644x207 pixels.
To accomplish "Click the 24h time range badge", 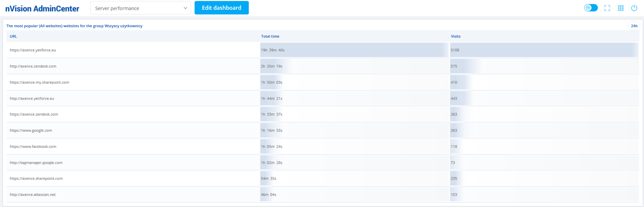I will coord(634,26).
